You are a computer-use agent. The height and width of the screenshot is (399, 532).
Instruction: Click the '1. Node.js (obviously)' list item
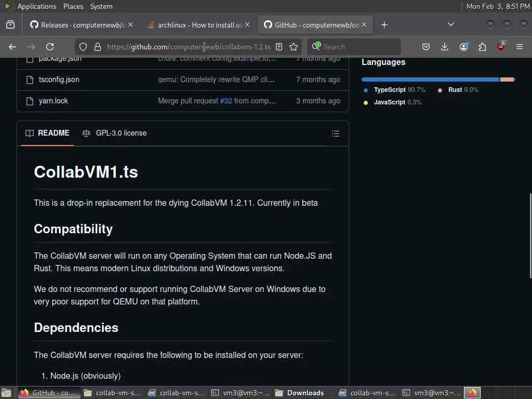point(81,376)
